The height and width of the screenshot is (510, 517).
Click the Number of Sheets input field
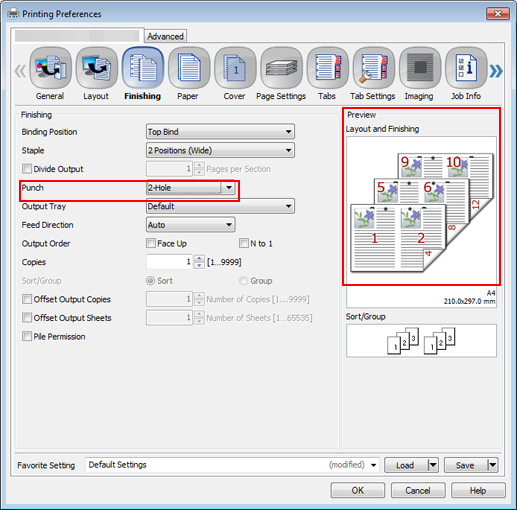169,318
